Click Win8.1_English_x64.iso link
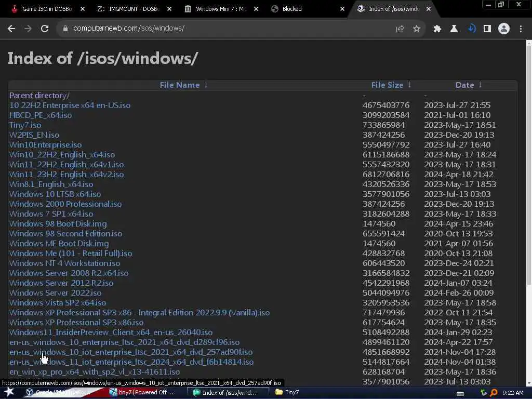 click(51, 184)
